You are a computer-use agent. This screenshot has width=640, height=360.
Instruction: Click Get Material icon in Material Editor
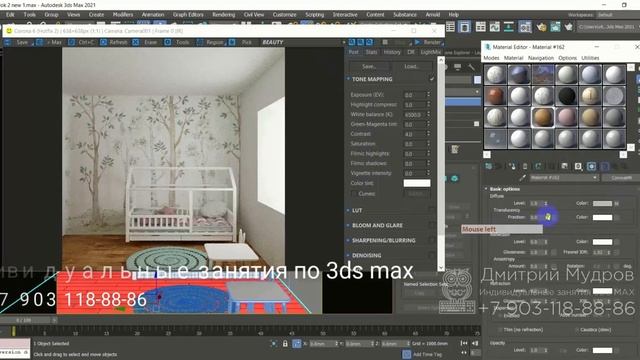point(489,166)
